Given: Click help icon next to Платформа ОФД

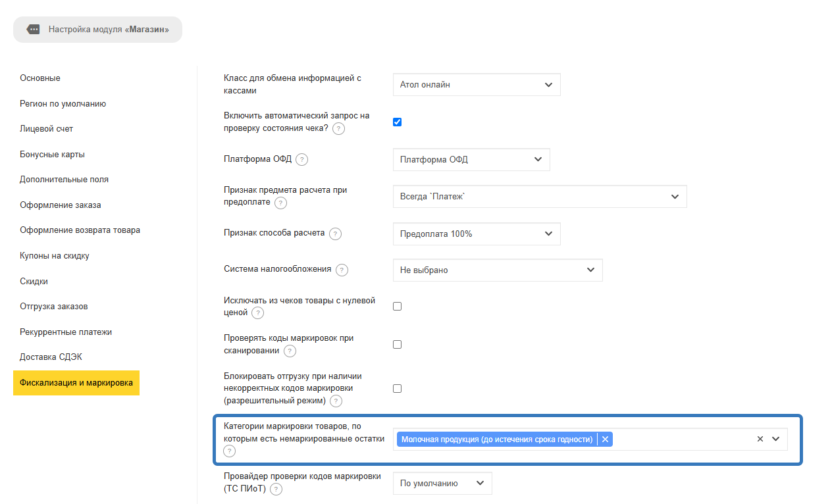Looking at the screenshot, I should tap(302, 159).
